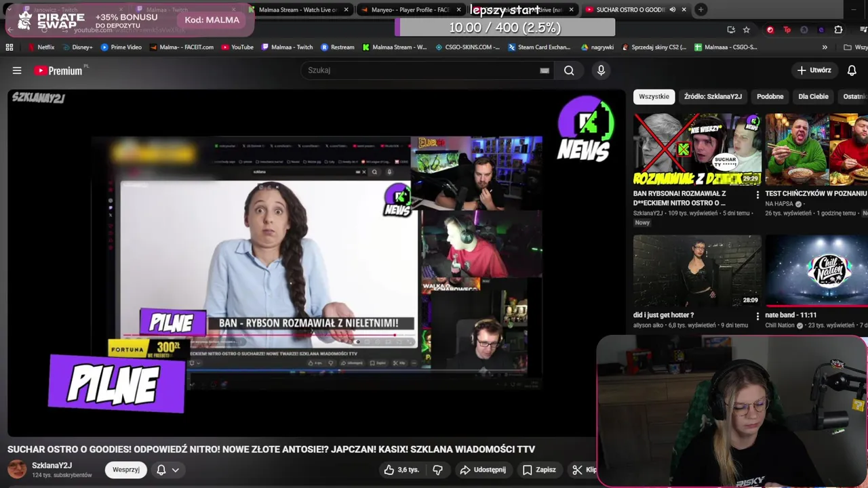Open the BAN RYBSONA video thumbnail
Image resolution: width=868 pixels, height=488 pixels.
pyautogui.click(x=697, y=149)
